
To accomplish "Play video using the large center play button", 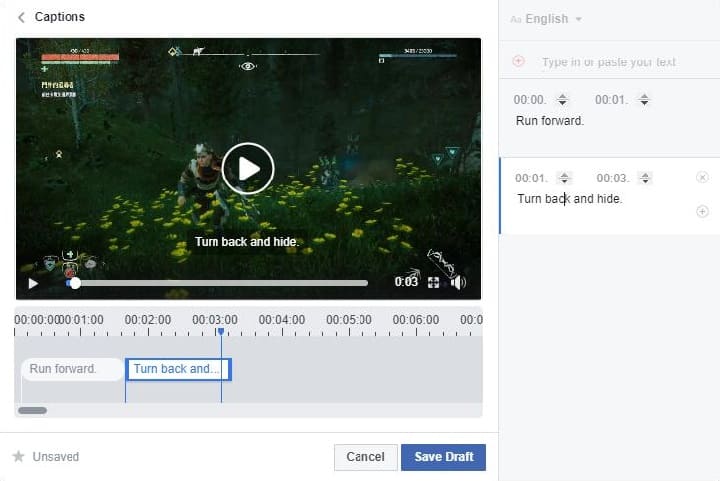I will (247, 168).
